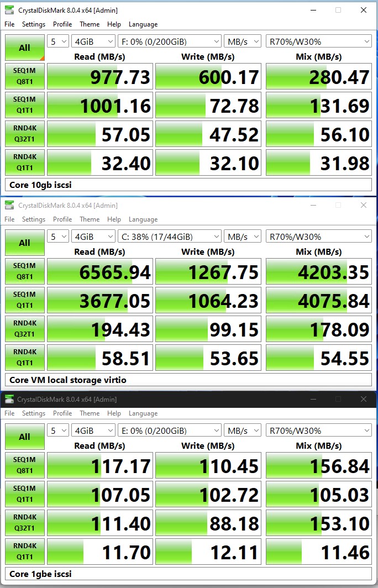Open Language menu in F: drive window
Image resolution: width=378 pixels, height=588 pixels.
tap(143, 24)
